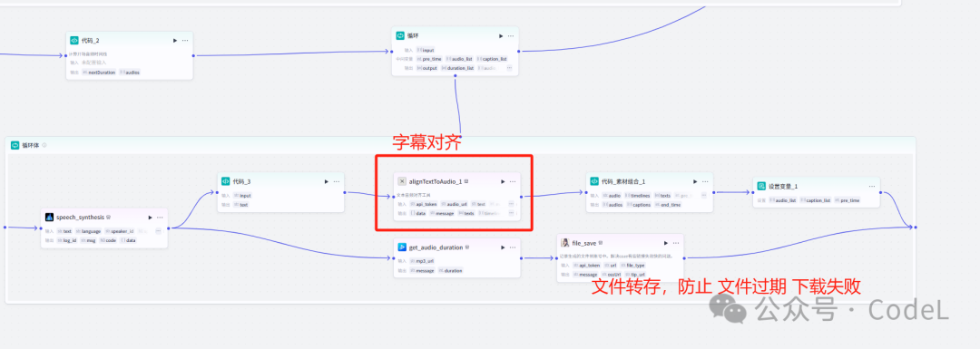The image size is (980, 349).
Task: Run the get_audio_duration node
Action: 503,247
